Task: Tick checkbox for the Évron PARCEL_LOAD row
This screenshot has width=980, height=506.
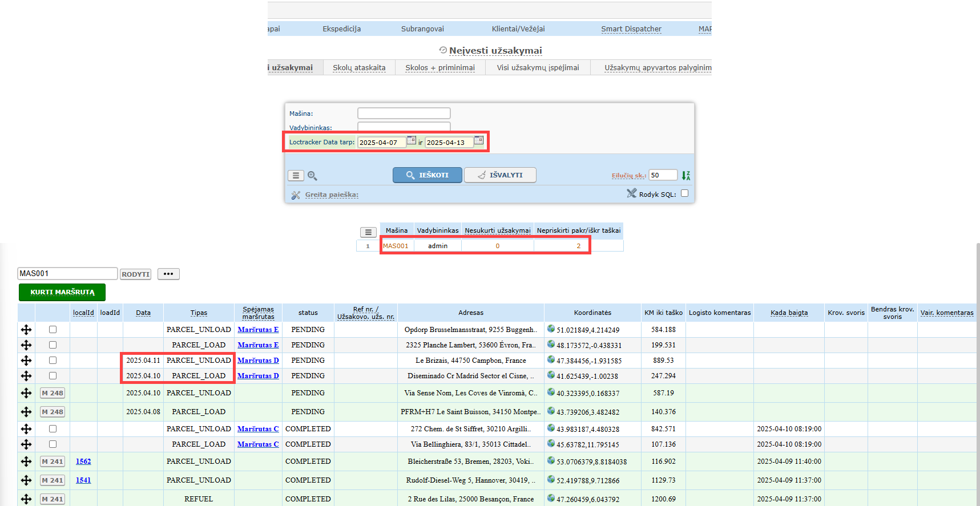Action: (53, 345)
